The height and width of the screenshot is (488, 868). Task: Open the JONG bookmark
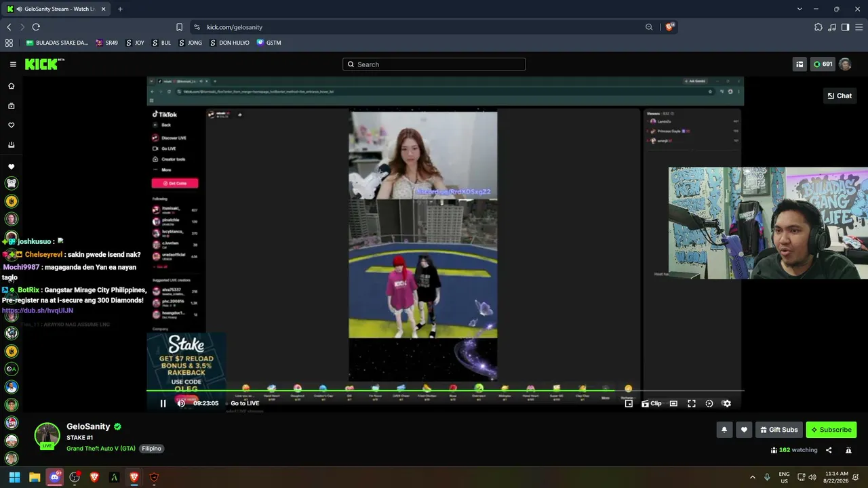(191, 43)
